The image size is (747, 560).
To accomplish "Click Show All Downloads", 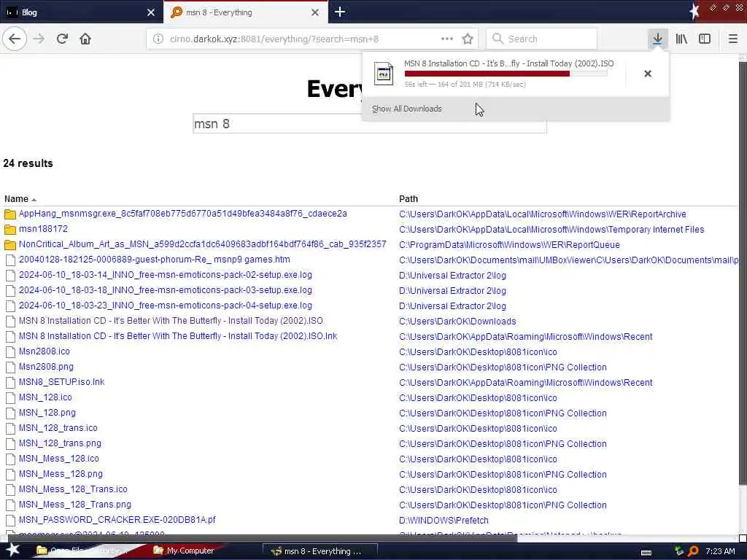I will point(407,109).
